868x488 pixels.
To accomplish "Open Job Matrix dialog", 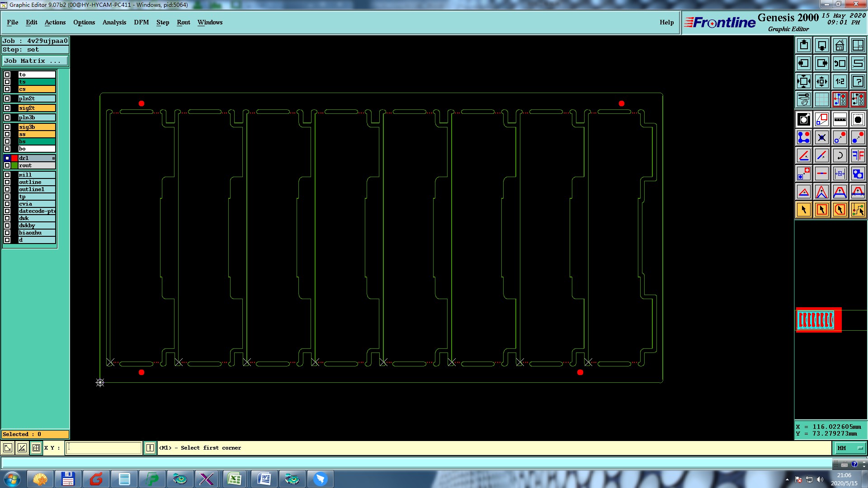I will [x=35, y=61].
